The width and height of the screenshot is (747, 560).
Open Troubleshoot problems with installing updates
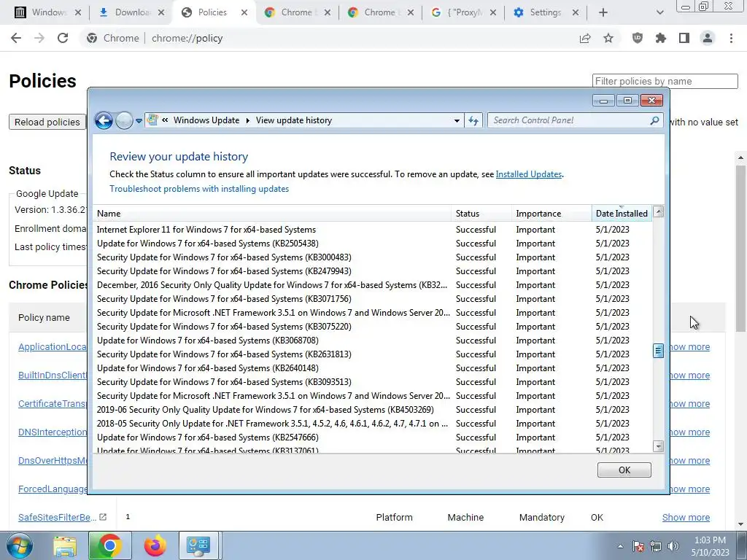(199, 189)
